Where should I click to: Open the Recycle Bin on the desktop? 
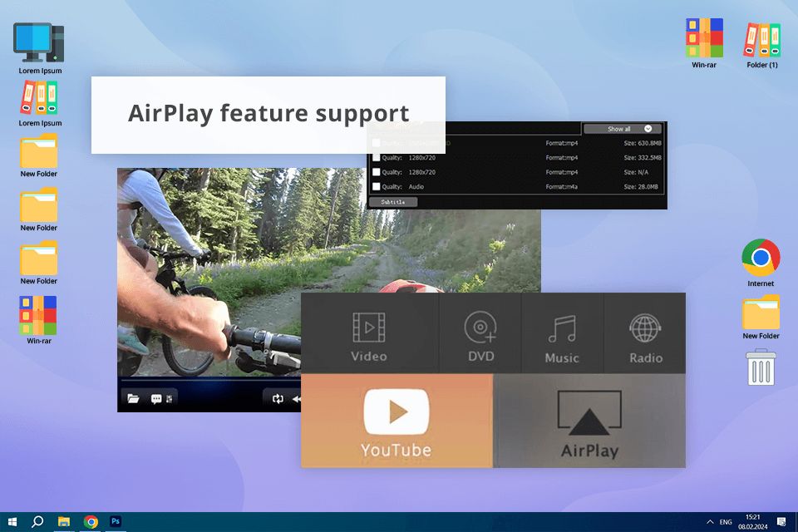[761, 367]
